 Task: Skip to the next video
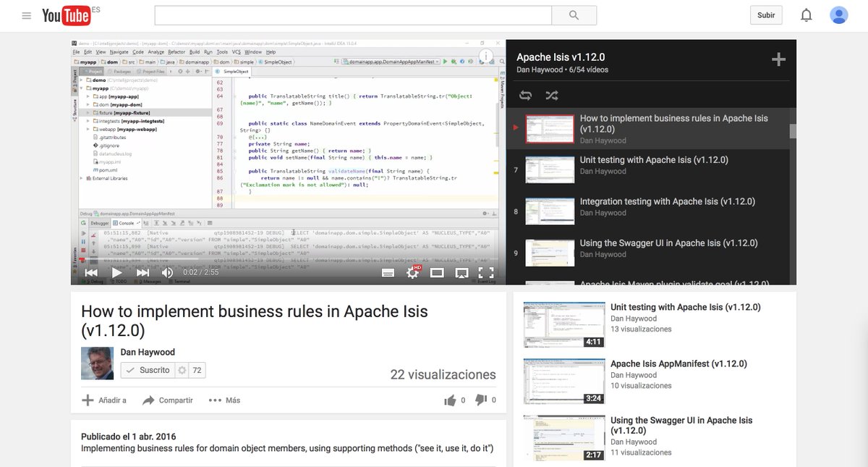(x=142, y=272)
